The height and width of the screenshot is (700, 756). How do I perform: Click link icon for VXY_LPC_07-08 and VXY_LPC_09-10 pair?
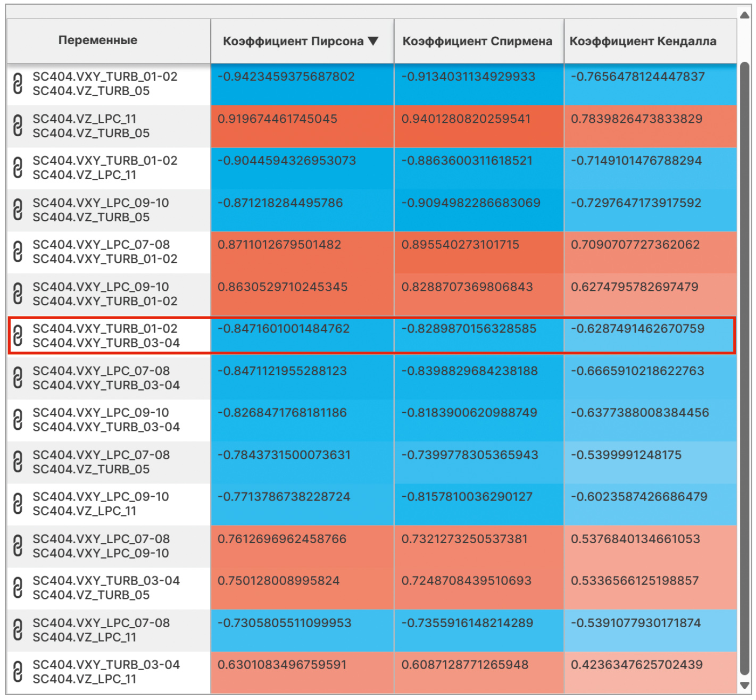tap(18, 546)
